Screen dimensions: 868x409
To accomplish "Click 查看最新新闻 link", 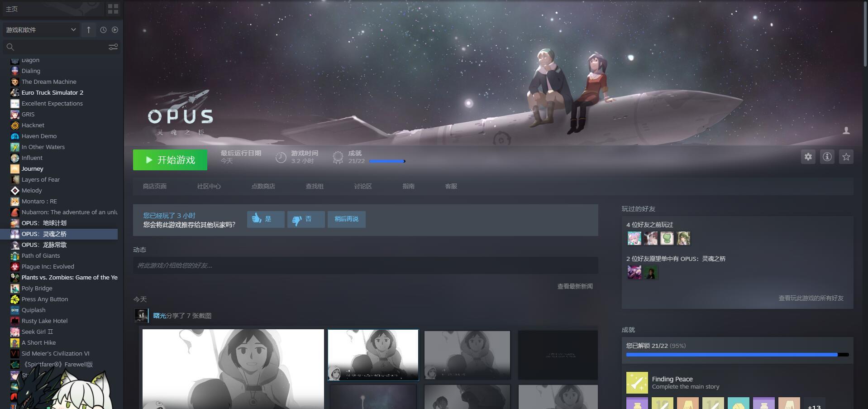I will coord(575,286).
